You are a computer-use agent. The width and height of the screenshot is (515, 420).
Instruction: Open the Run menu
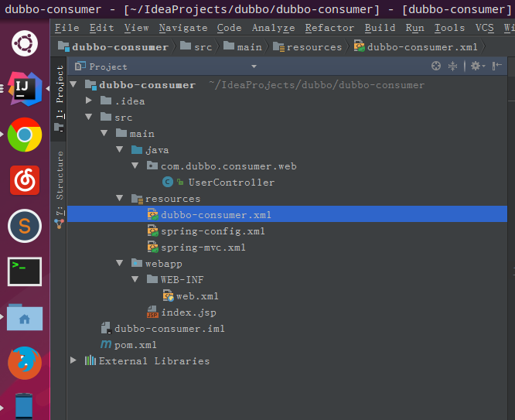pyautogui.click(x=414, y=28)
